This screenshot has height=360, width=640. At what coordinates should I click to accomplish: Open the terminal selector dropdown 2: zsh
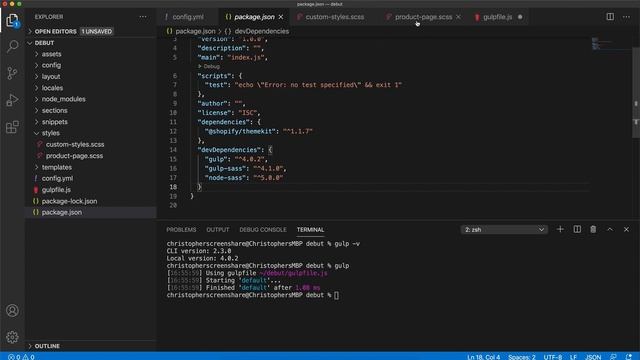(x=504, y=230)
